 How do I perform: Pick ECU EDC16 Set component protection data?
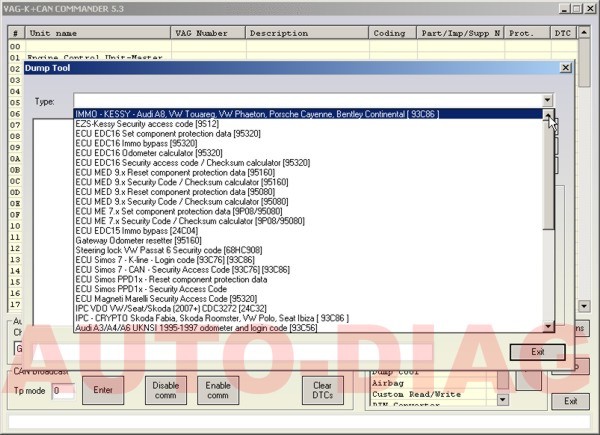coord(308,134)
